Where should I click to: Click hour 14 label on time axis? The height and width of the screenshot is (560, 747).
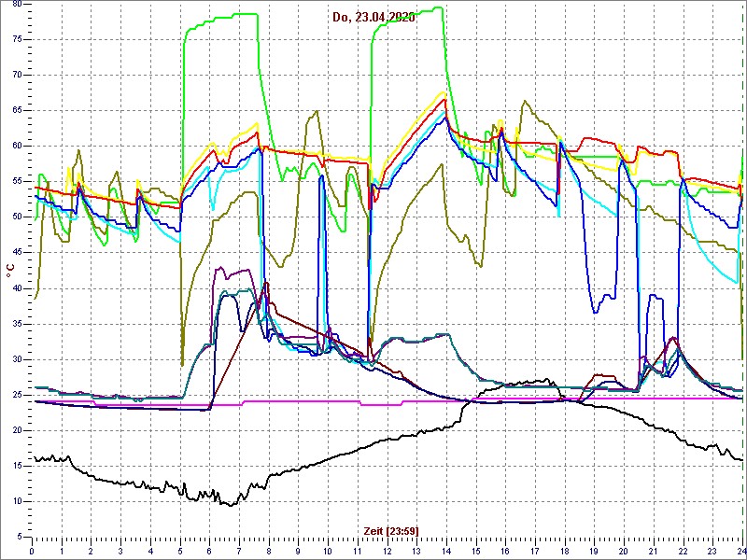click(x=445, y=551)
